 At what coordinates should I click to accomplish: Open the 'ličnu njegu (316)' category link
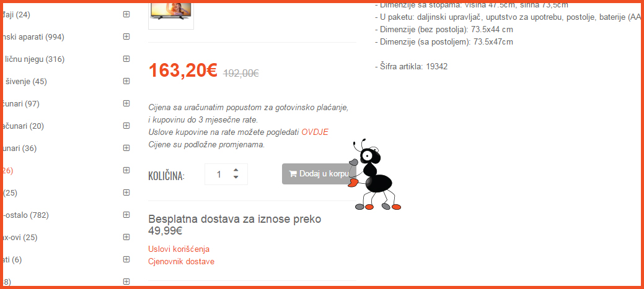[x=35, y=59]
